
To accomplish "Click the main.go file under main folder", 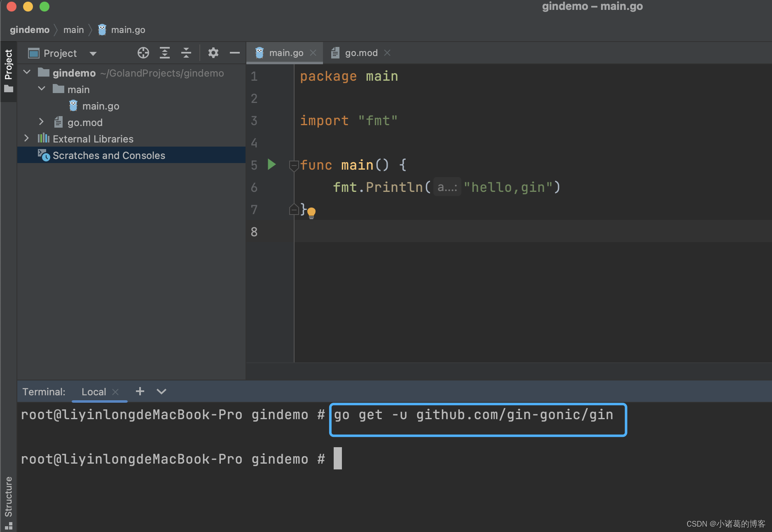I will click(101, 106).
